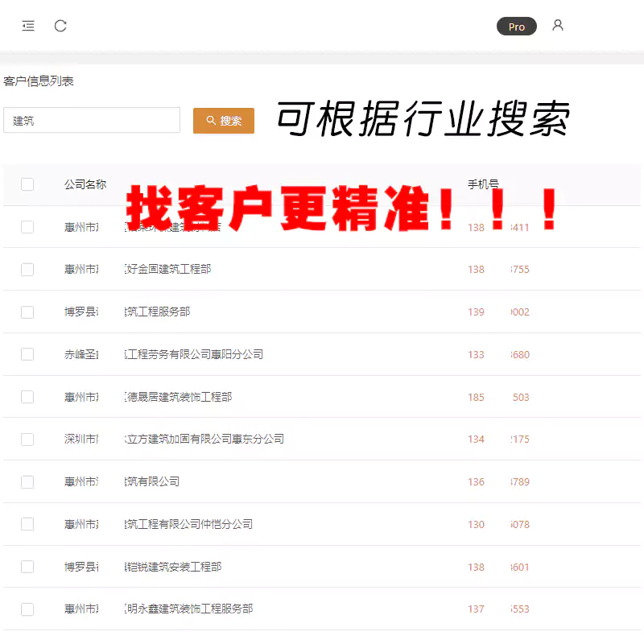
Task: Open the user profile icon
Action: (558, 26)
